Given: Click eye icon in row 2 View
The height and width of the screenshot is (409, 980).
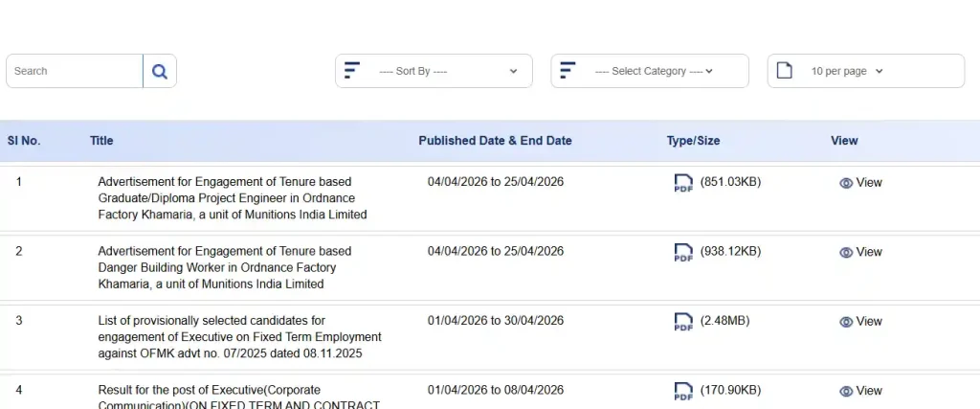Looking at the screenshot, I should (846, 252).
